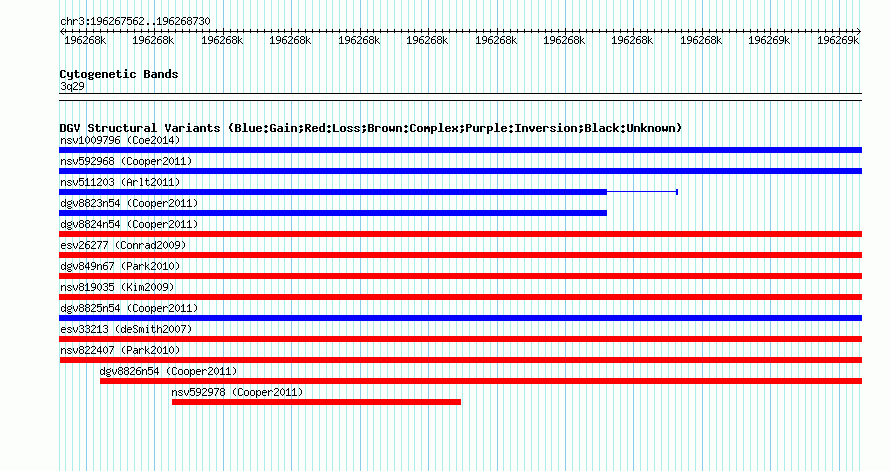Open the nsv819035 (Kim2009) variant label
The width and height of the screenshot is (890, 471).
(117, 287)
